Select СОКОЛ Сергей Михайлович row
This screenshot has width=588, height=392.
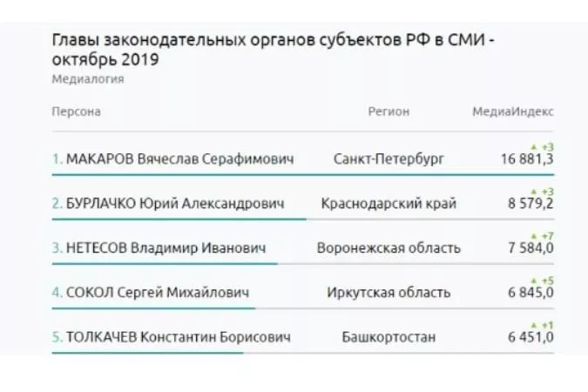pyautogui.click(x=157, y=293)
